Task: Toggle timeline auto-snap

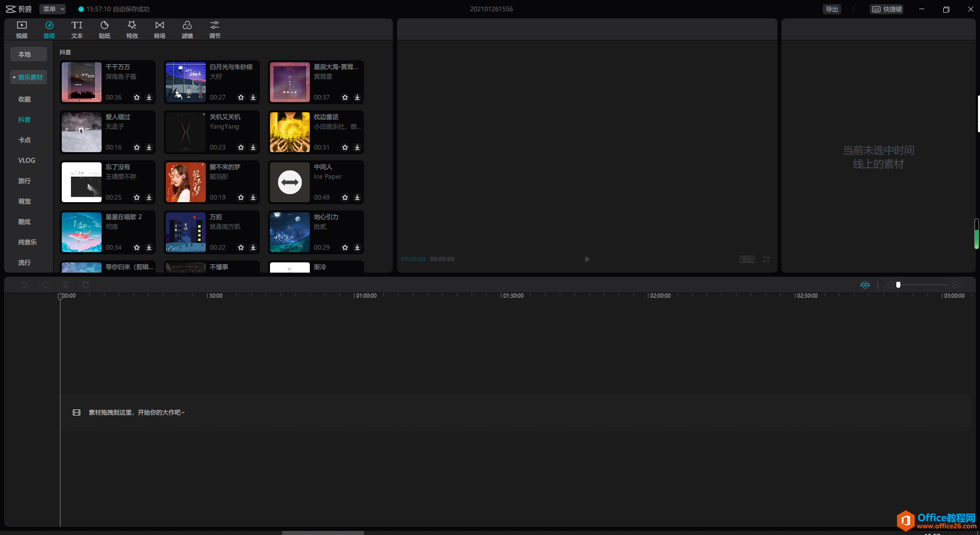Action: (865, 285)
